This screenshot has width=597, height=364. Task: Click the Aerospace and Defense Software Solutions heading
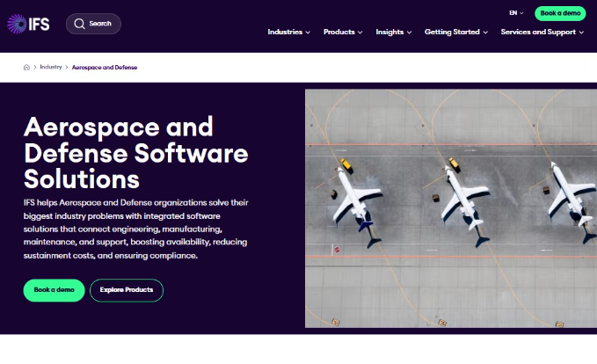coord(136,153)
